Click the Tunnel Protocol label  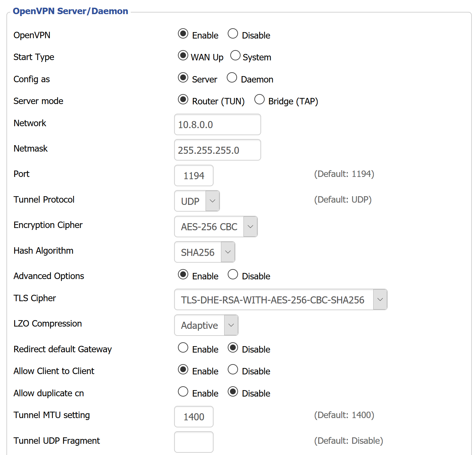click(44, 200)
